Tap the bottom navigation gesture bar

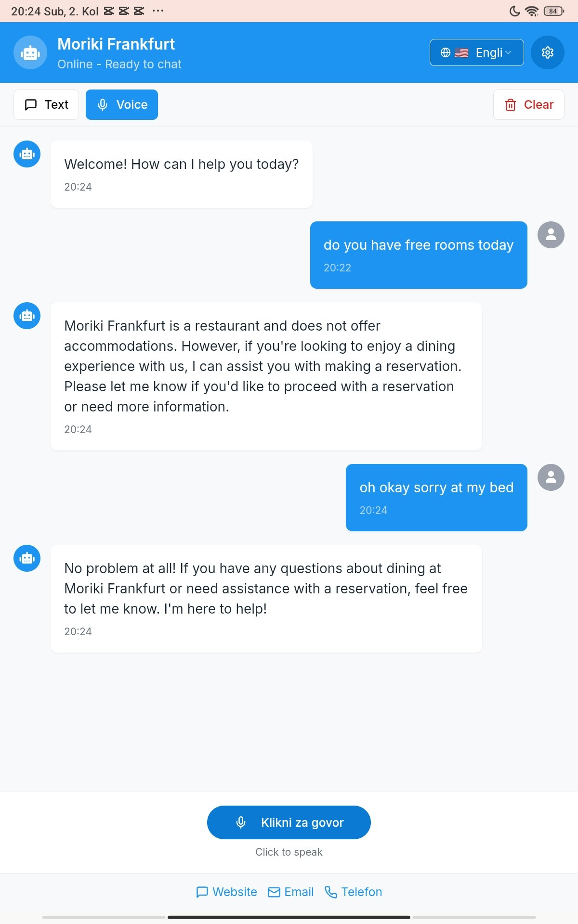click(289, 917)
